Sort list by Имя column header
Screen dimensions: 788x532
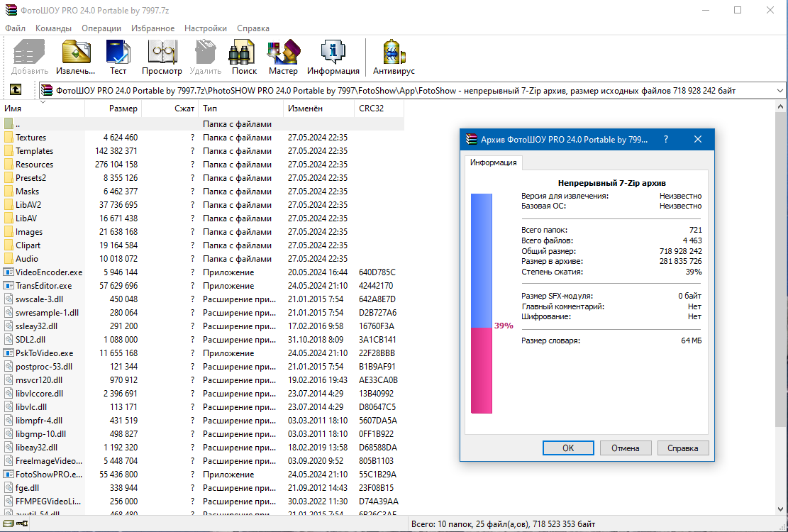click(x=43, y=109)
